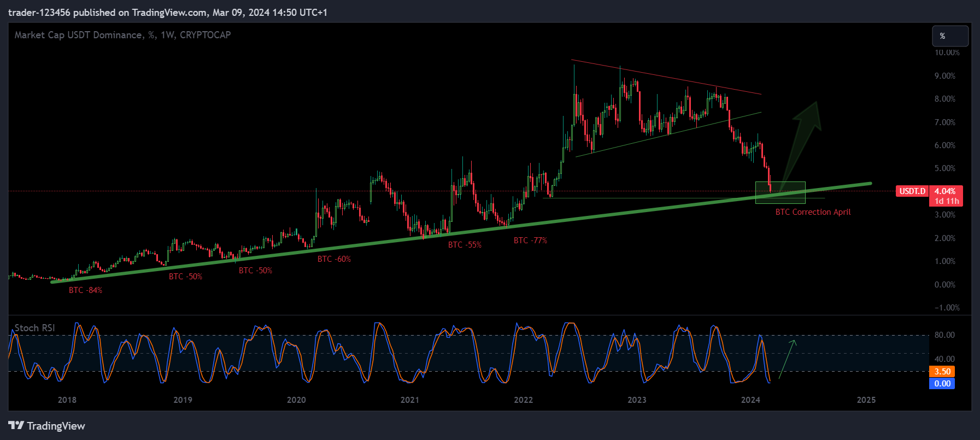Image resolution: width=980 pixels, height=440 pixels.
Task: Click the first BTC -50% annotation near 2019
Action: tap(185, 277)
